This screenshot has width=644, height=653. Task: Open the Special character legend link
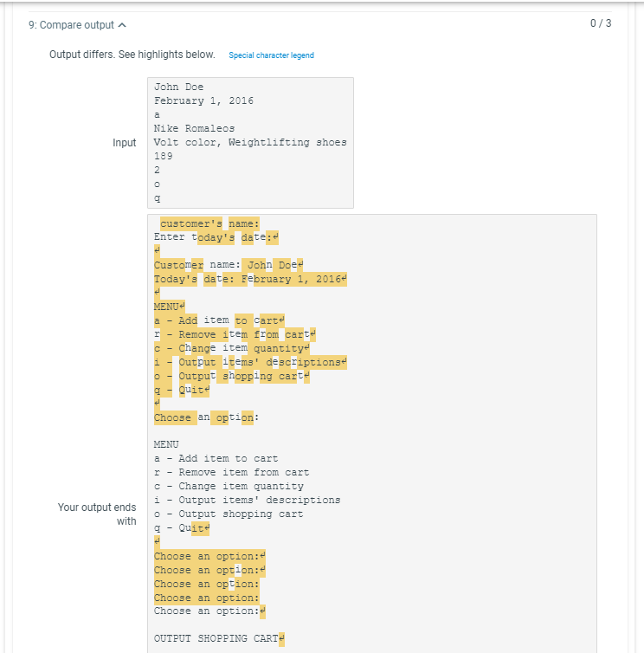[x=271, y=55]
